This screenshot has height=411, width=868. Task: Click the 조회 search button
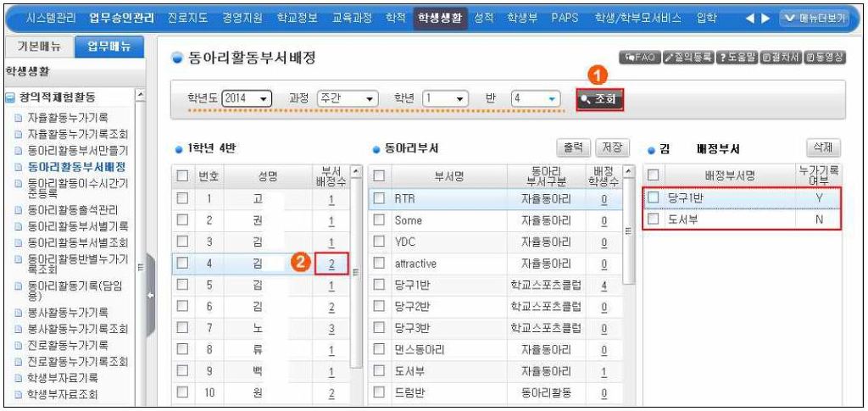click(599, 100)
